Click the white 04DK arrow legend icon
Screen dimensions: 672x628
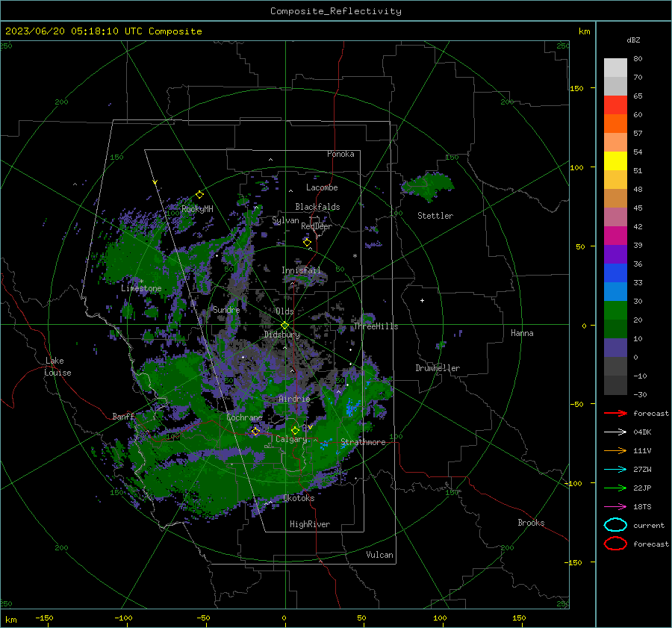(x=615, y=432)
